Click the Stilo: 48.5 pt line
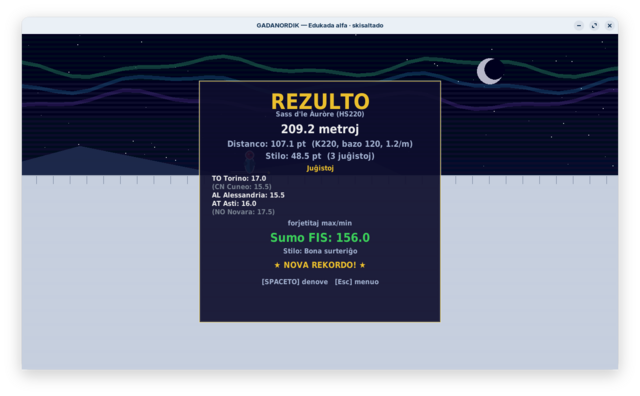The image size is (640, 396). point(320,156)
